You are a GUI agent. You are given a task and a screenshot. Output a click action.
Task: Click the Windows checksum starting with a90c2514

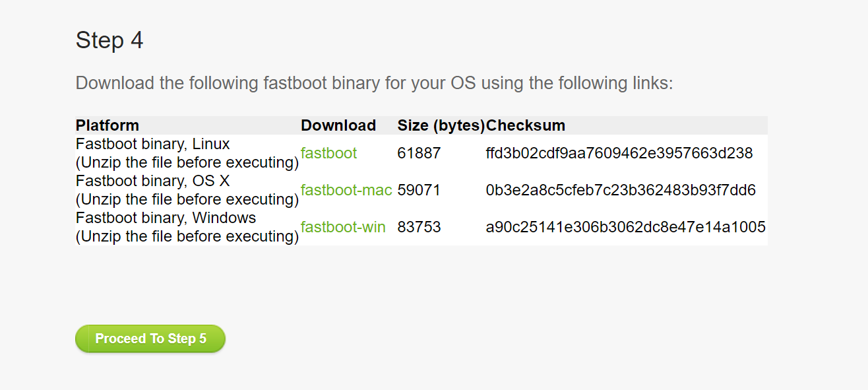click(x=625, y=227)
